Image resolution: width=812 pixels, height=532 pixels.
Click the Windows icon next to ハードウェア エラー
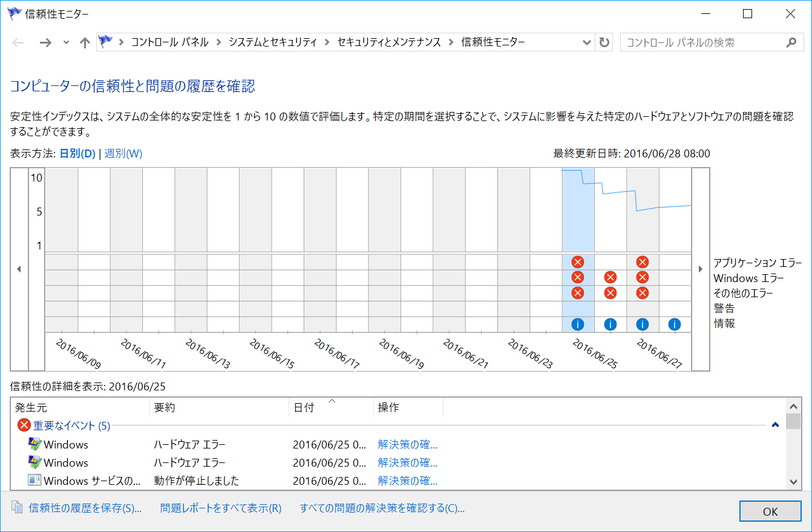[x=35, y=445]
